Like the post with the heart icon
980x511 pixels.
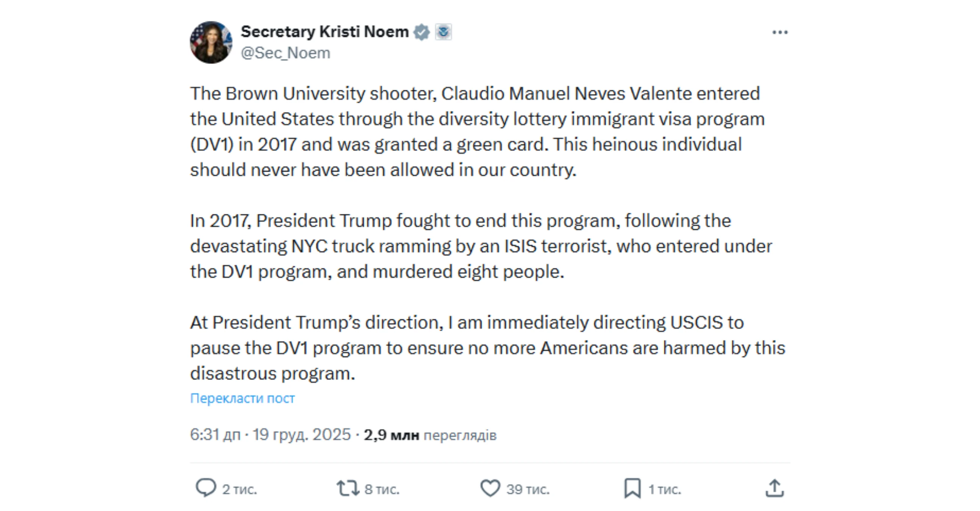(x=490, y=488)
